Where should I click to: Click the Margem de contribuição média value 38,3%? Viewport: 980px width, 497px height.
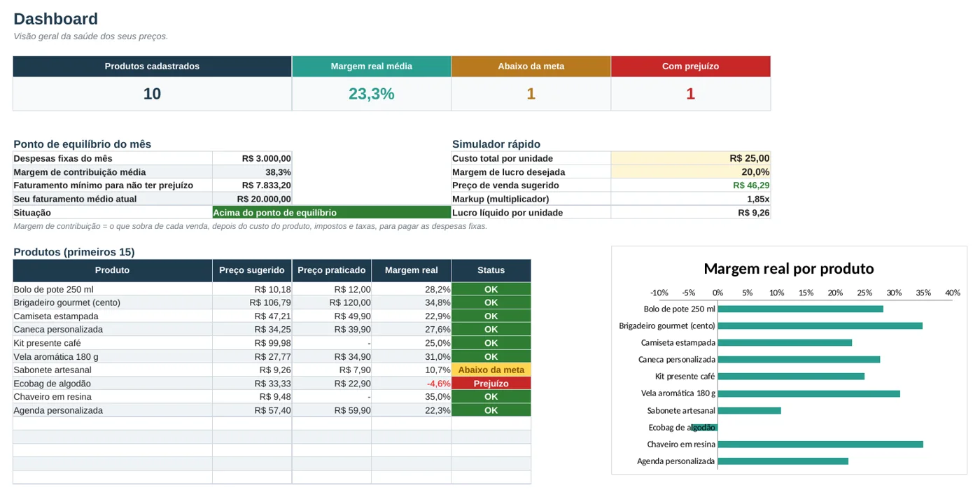click(x=252, y=172)
